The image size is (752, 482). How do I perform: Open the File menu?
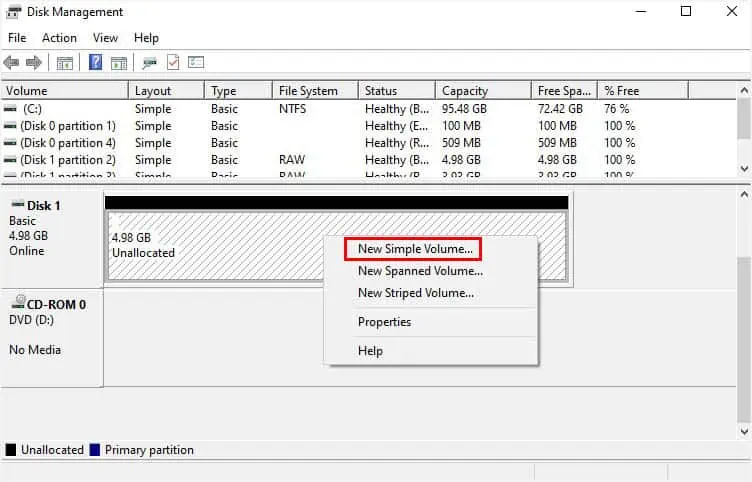pyautogui.click(x=17, y=38)
